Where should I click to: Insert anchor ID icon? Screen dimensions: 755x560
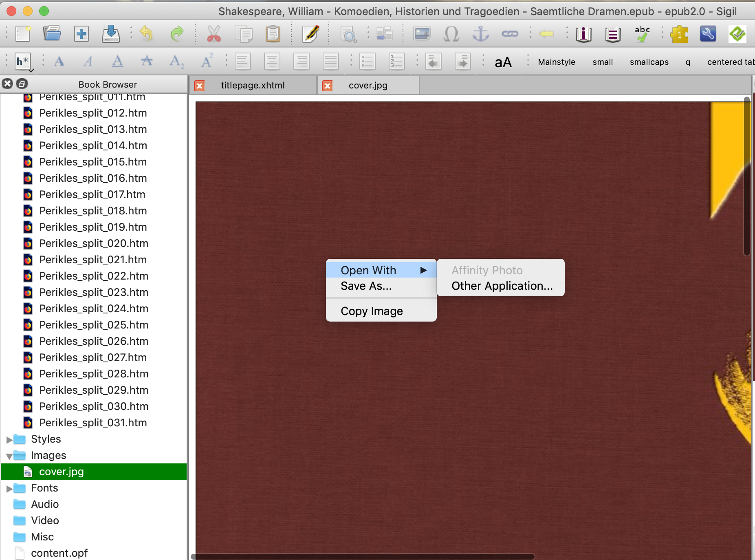coord(481,34)
